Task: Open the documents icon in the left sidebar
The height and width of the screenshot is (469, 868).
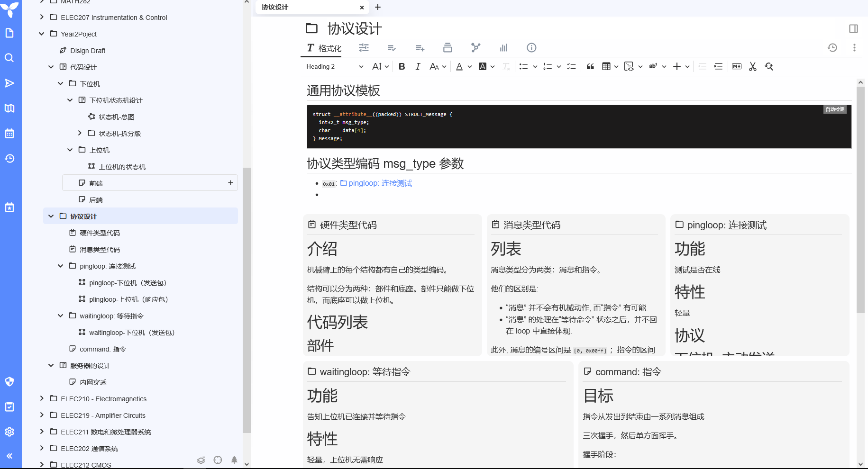Action: (9, 33)
